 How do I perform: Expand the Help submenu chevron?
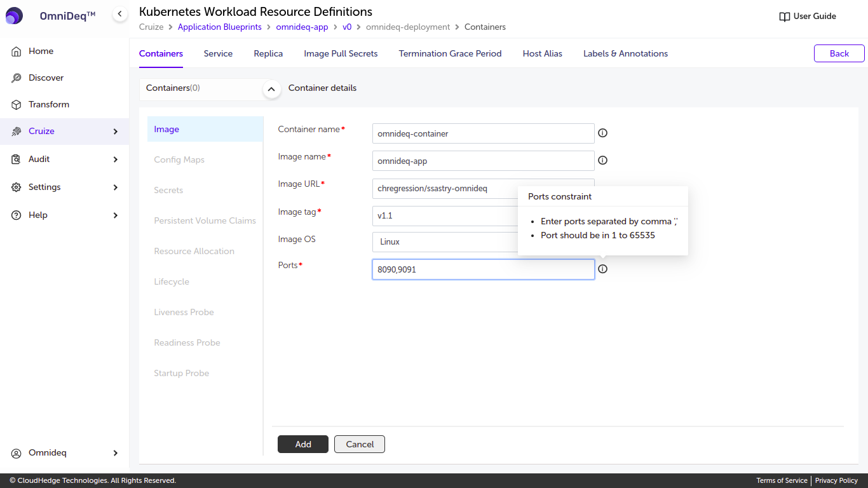click(116, 215)
